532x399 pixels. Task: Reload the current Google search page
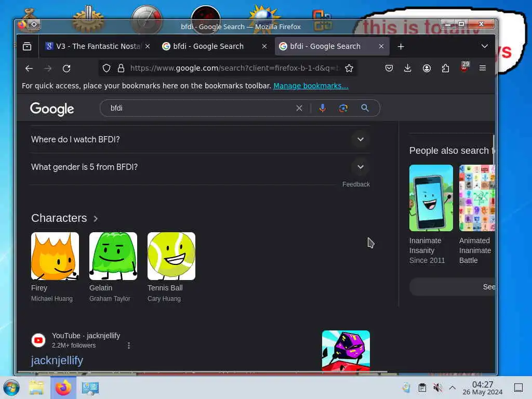tap(66, 68)
